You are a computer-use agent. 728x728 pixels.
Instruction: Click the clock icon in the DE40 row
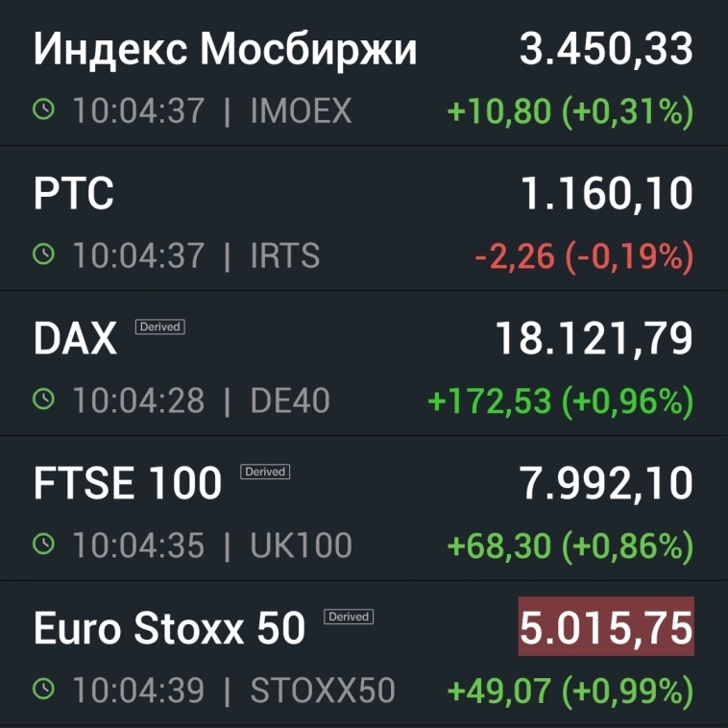click(x=43, y=400)
